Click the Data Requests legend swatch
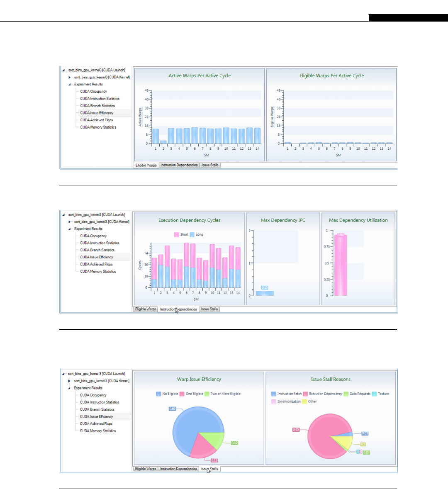 (x=346, y=394)
